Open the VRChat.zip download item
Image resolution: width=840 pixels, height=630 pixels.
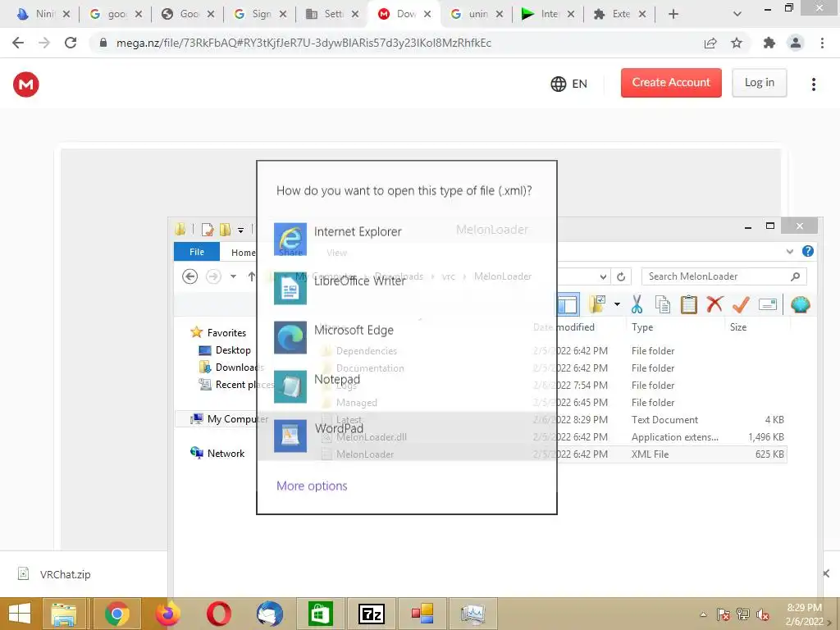click(64, 574)
